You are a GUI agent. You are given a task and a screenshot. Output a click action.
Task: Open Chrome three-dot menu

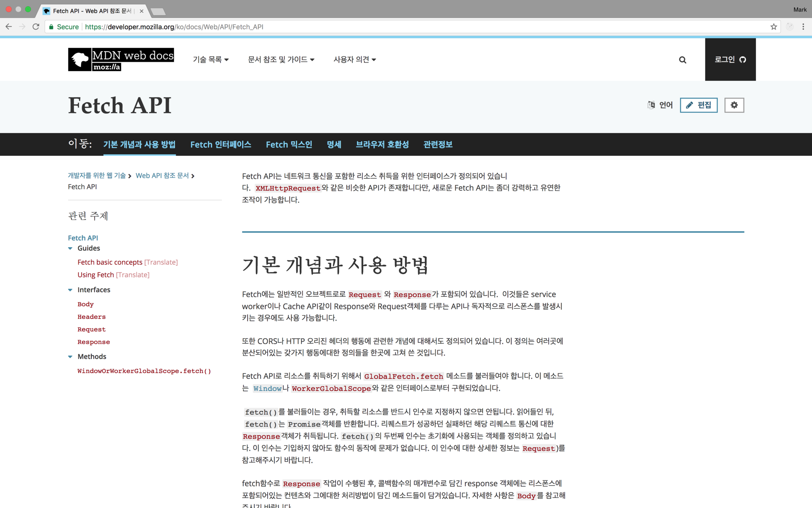pos(803,27)
